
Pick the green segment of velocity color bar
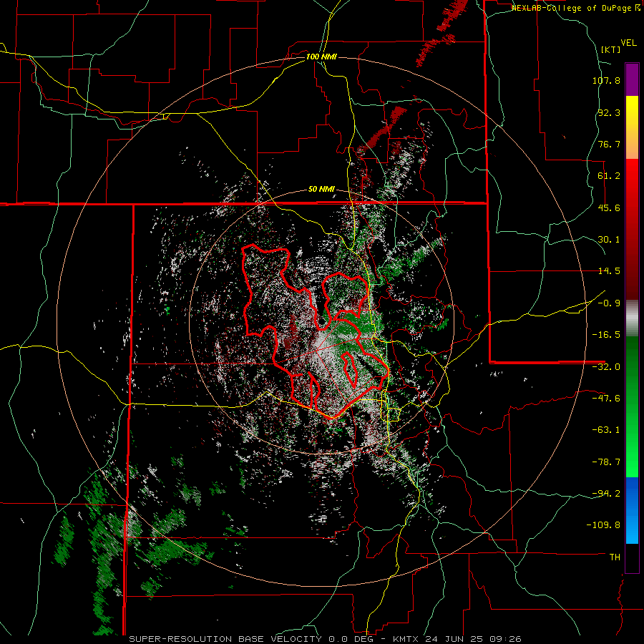tap(632, 406)
